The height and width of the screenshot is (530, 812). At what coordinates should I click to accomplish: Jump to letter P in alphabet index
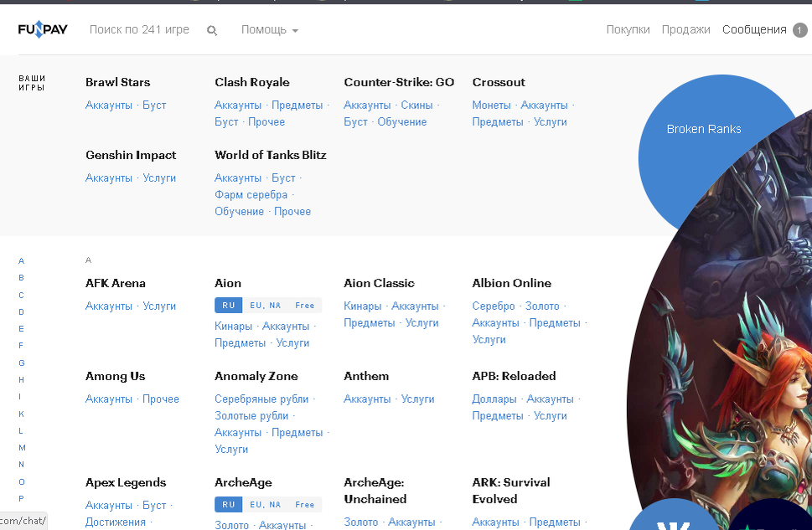point(21,499)
